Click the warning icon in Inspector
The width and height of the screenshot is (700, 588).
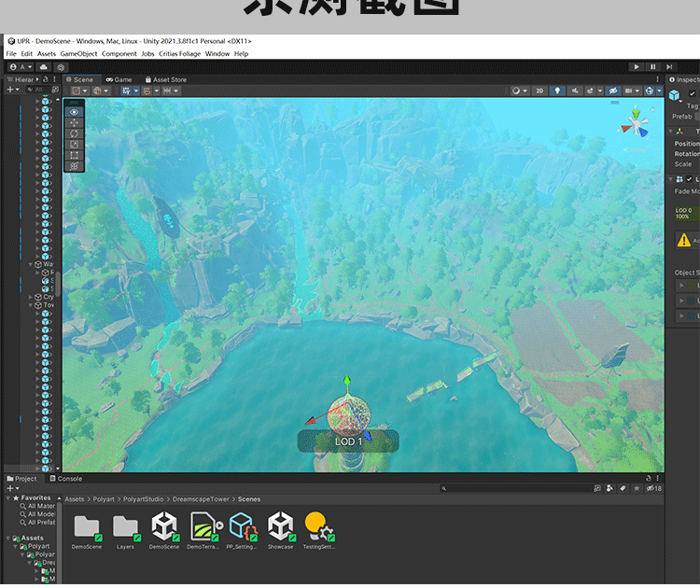(x=684, y=240)
